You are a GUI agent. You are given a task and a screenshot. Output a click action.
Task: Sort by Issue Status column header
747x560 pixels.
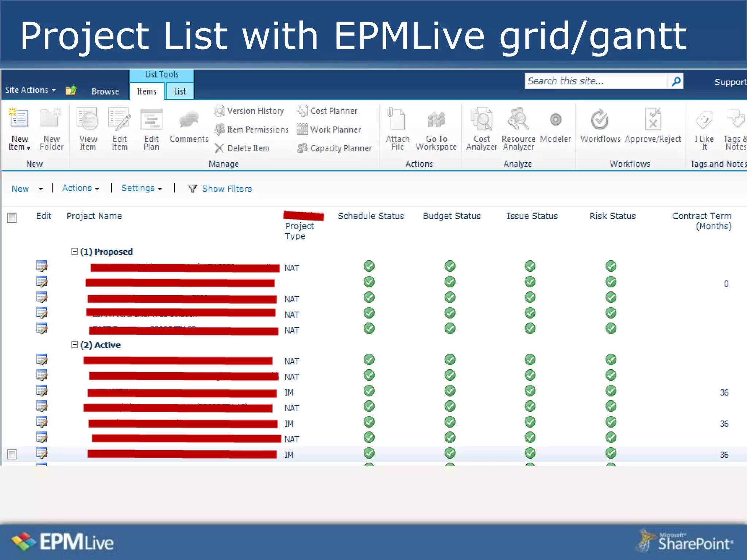point(532,216)
